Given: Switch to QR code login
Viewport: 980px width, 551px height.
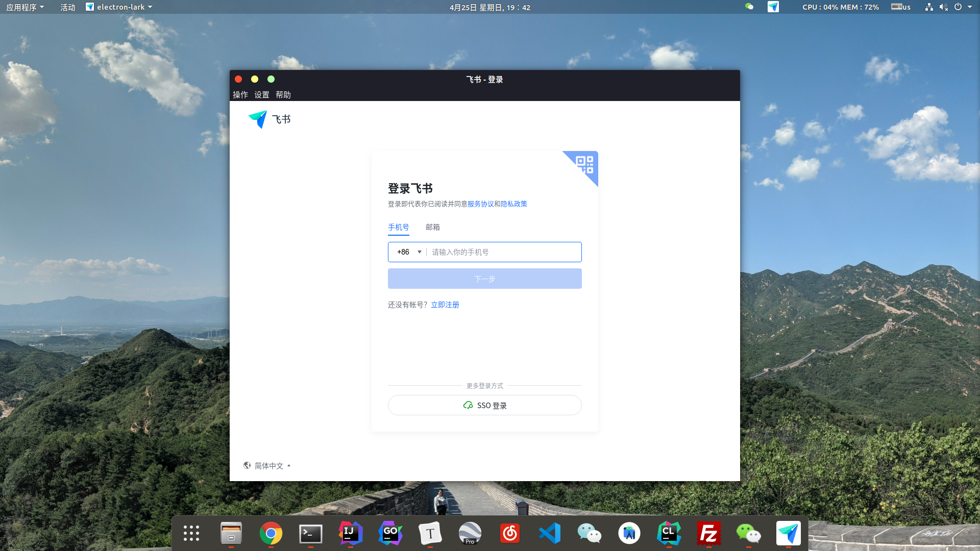Looking at the screenshot, I should pos(585,164).
